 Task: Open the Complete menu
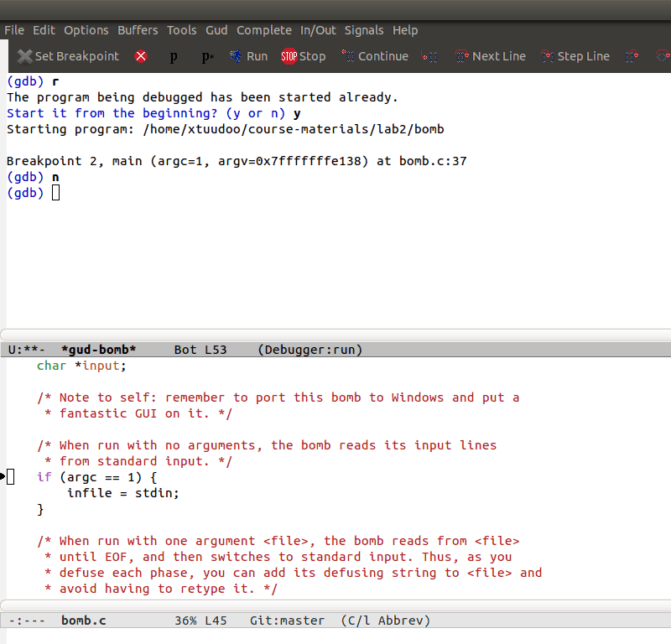pos(264,30)
